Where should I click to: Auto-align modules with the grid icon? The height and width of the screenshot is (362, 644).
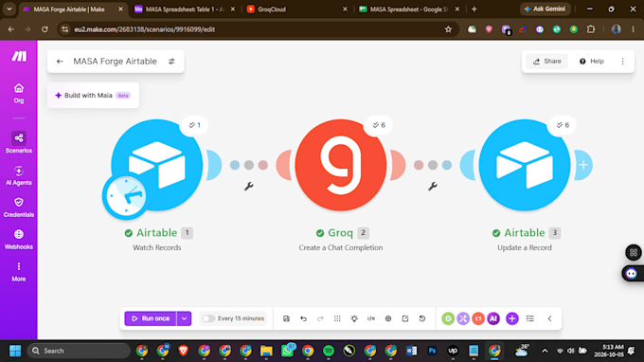[x=337, y=318]
